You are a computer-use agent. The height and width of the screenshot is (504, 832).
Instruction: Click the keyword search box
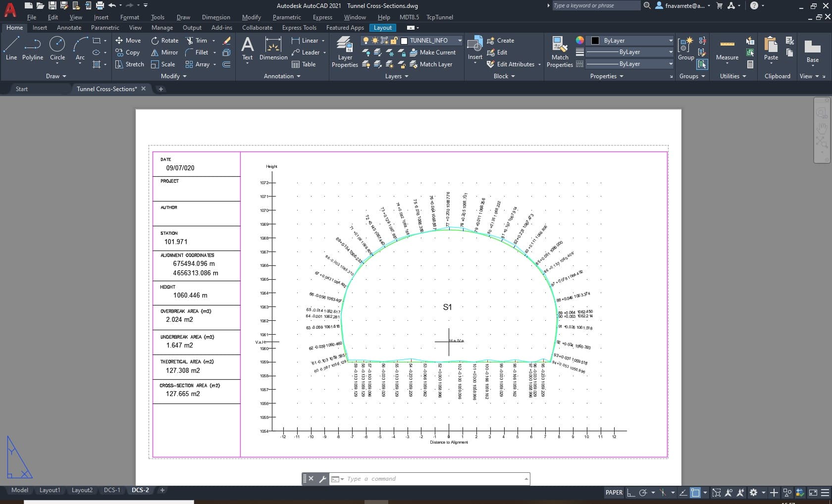pyautogui.click(x=596, y=5)
